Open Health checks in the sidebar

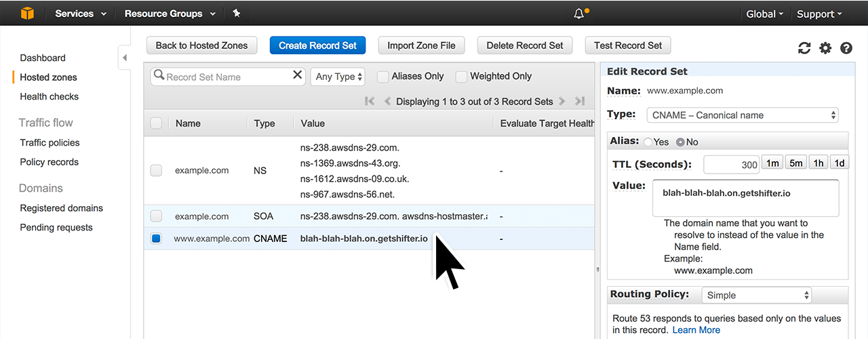(49, 96)
